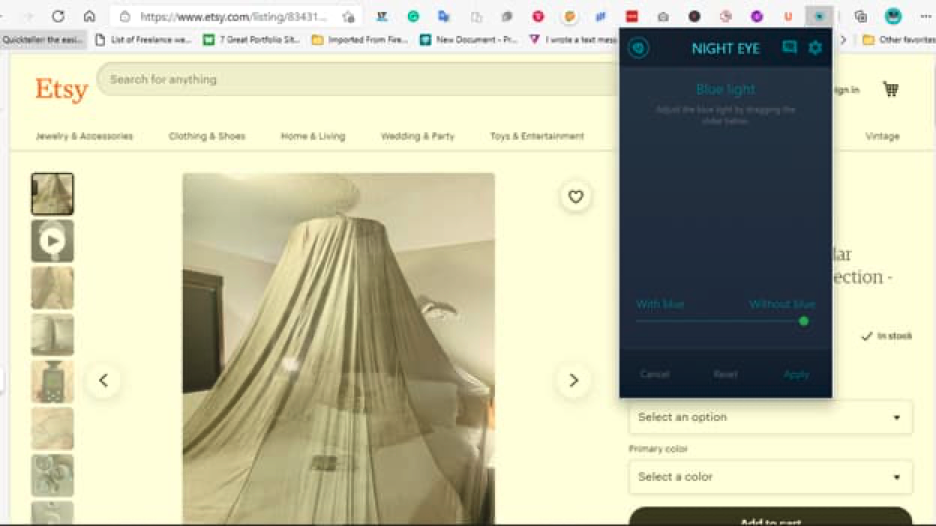
Task: Open 'New Document - Pr...' bookmark
Action: [469, 39]
